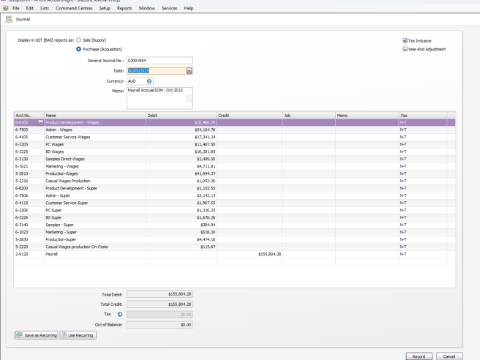Click the account lookup arrow in selected row

point(40,122)
